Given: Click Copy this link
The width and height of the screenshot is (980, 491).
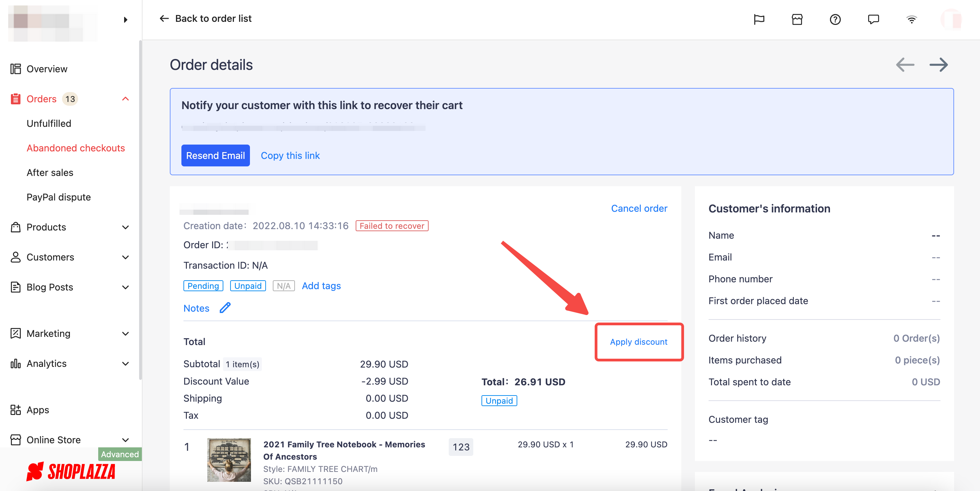Looking at the screenshot, I should point(290,155).
